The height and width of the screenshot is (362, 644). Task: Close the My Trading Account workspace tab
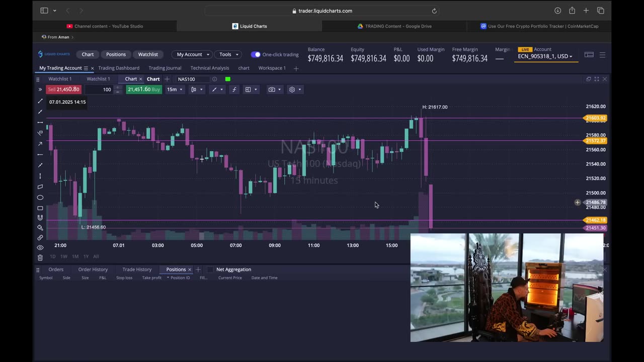(x=92, y=68)
